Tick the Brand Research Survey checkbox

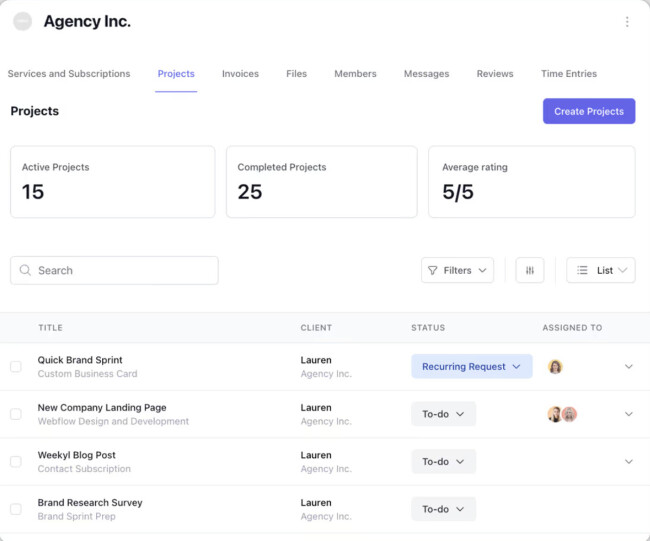[x=16, y=509]
